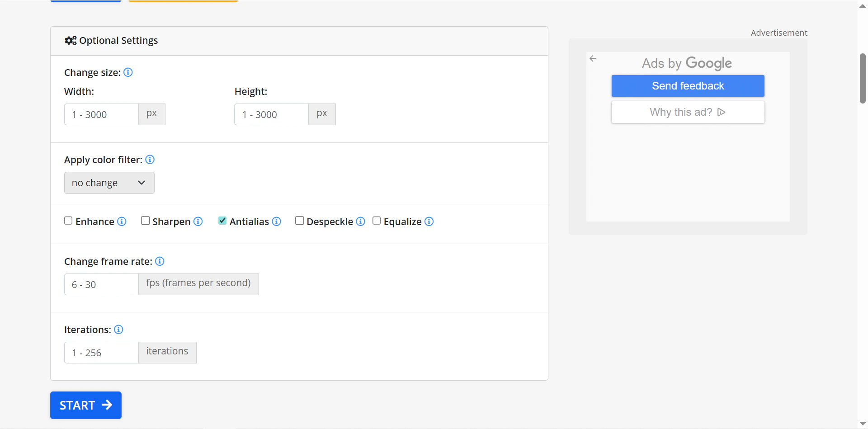
Task: Click the Sharpen info icon
Action: (x=198, y=222)
